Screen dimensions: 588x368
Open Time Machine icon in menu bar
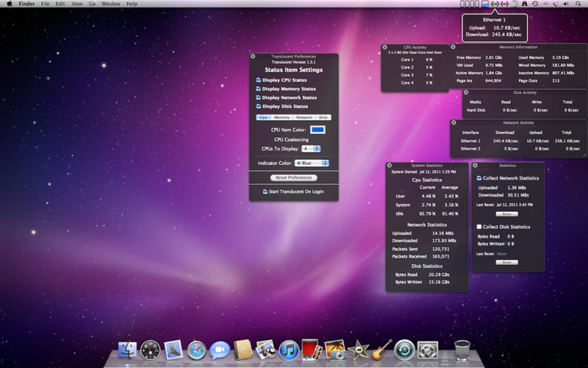point(535,4)
